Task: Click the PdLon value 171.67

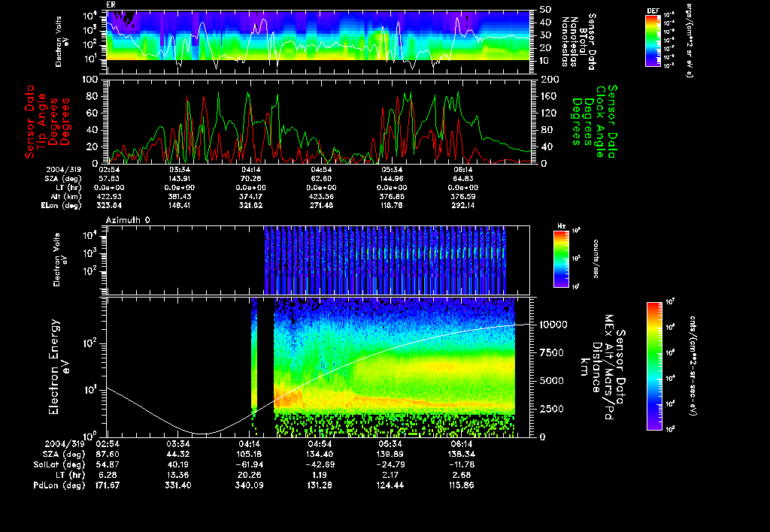Action: (107, 485)
